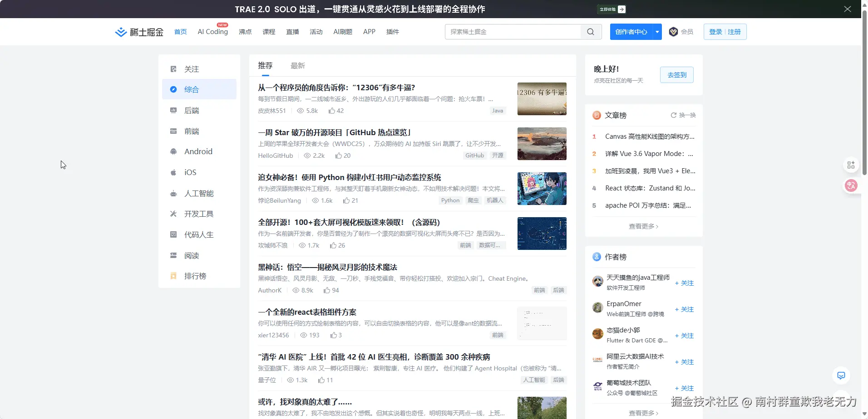Close the TRAE 2.0 top banner
The height and width of the screenshot is (419, 868).
848,9
